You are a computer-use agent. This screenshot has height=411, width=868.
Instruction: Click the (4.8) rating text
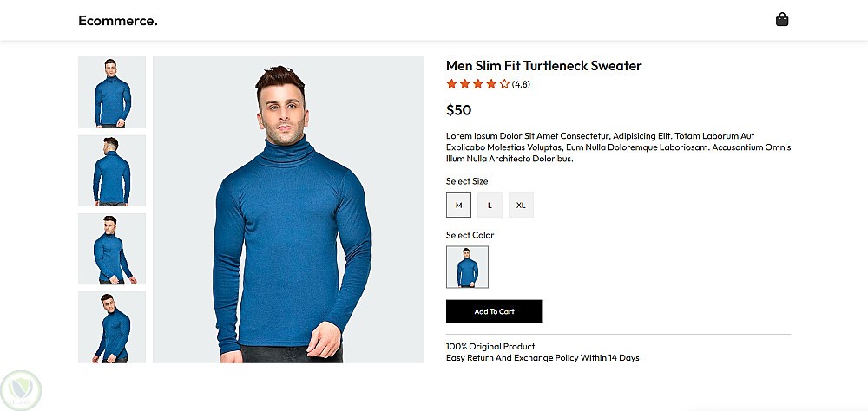(x=521, y=85)
